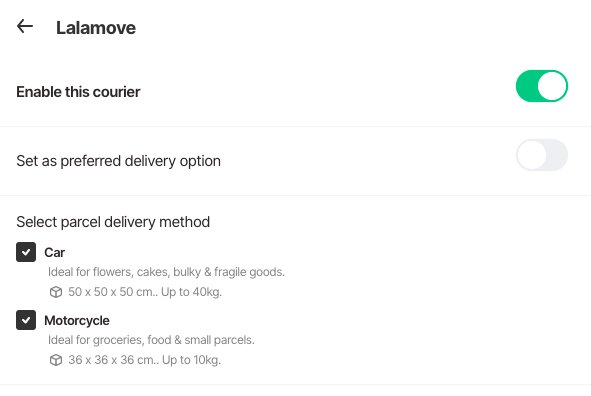Click the Select parcel delivery method heading

click(x=113, y=222)
